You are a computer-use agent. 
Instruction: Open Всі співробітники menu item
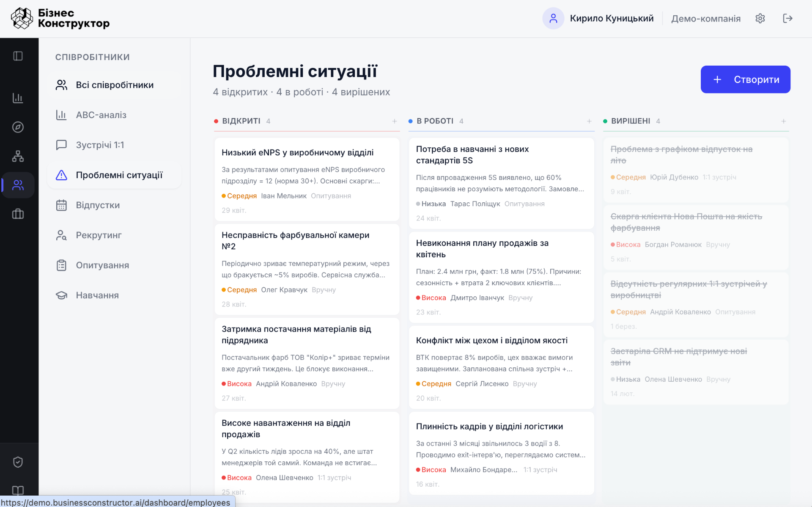click(x=114, y=85)
